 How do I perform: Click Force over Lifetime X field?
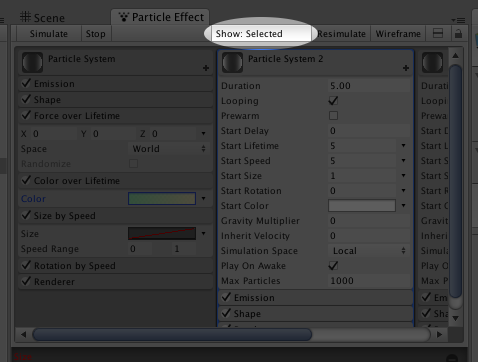coord(53,134)
